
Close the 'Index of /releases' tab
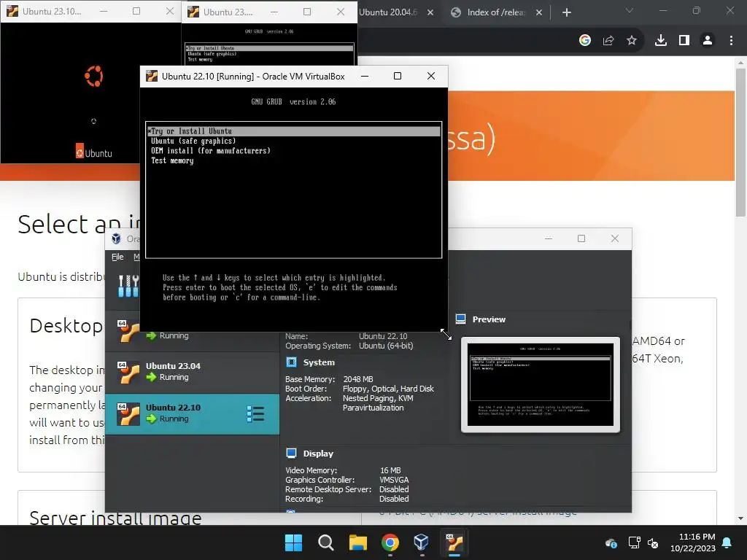539,12
